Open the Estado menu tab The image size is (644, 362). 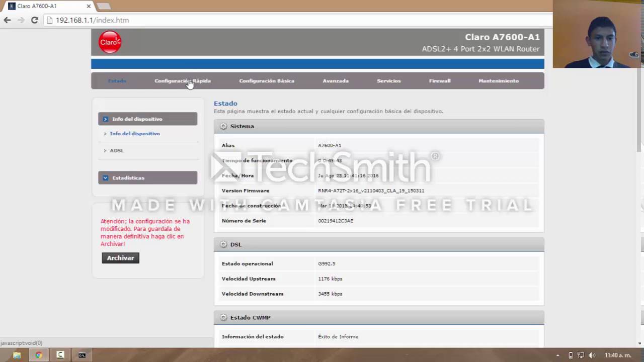point(117,81)
